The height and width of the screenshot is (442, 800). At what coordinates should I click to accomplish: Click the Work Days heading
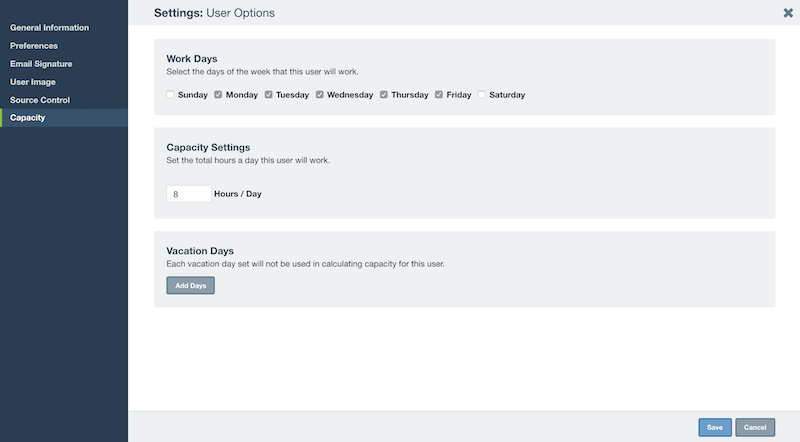point(192,59)
